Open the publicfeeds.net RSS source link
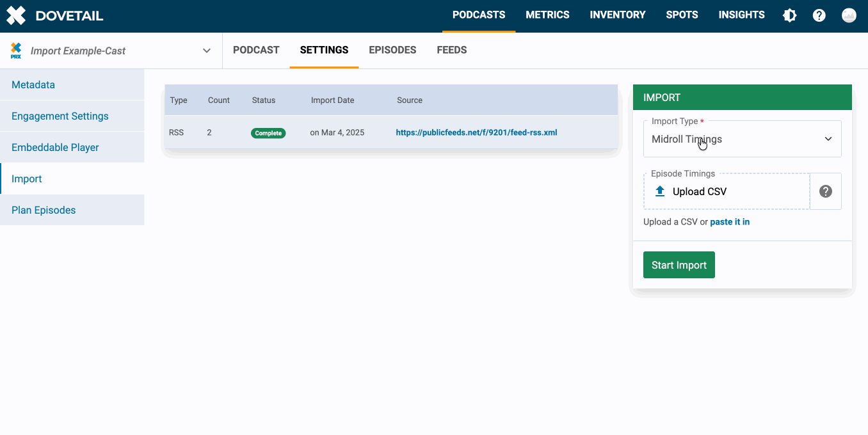 click(476, 133)
